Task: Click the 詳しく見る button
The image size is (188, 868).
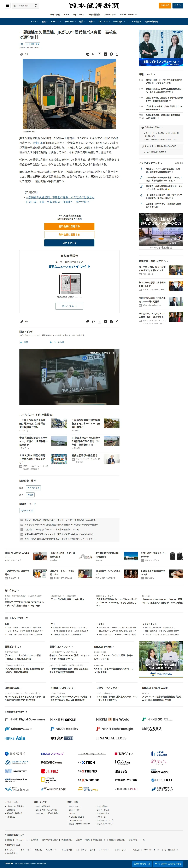Action: tap(69, 306)
